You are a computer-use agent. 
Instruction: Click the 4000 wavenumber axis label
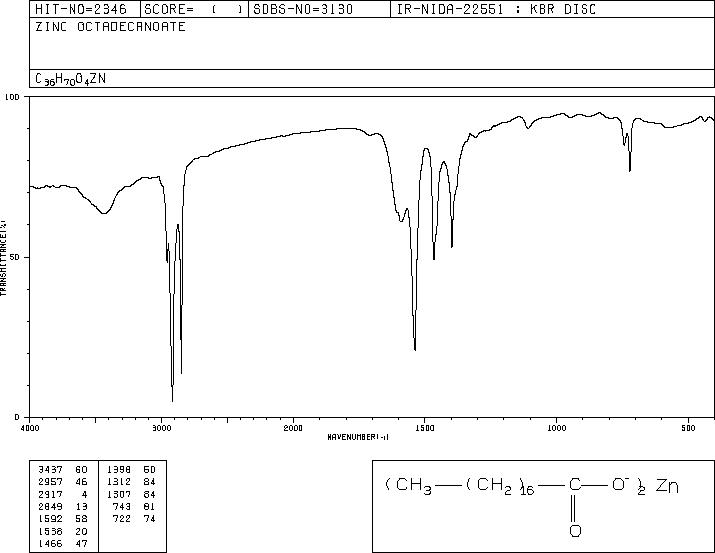click(x=30, y=428)
